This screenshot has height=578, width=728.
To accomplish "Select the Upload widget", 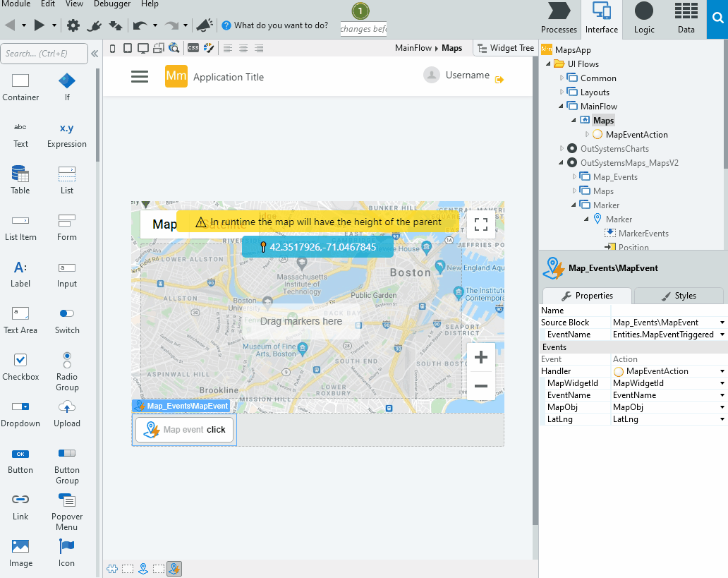I will tap(67, 414).
